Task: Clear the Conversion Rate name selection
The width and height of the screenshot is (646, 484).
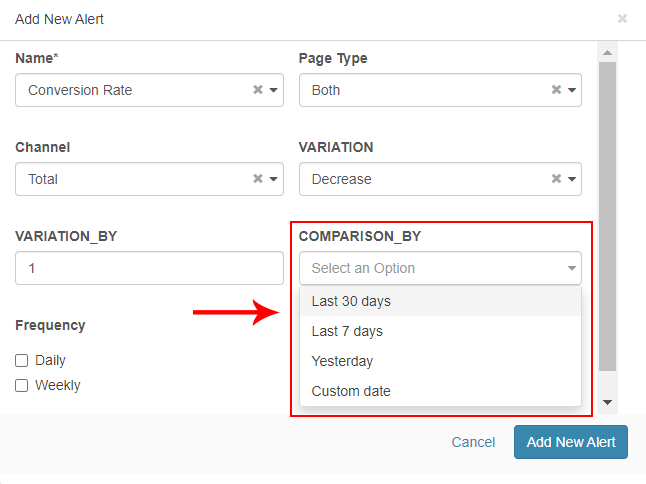Action: tap(258, 89)
